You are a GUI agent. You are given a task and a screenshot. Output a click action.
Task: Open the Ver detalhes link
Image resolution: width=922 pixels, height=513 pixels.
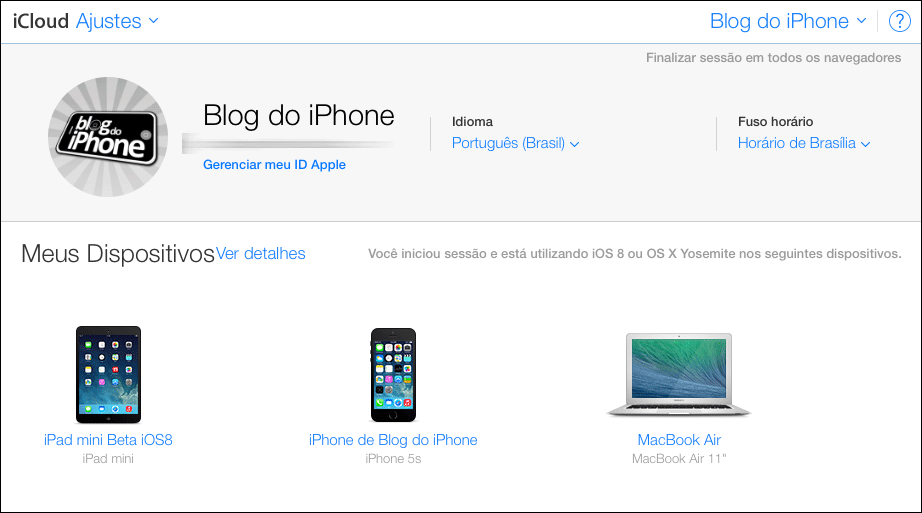(260, 254)
